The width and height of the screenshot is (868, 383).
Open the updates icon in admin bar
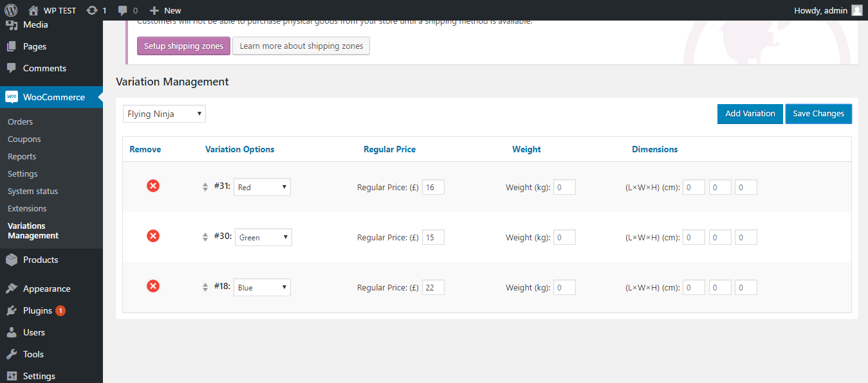pyautogui.click(x=92, y=10)
